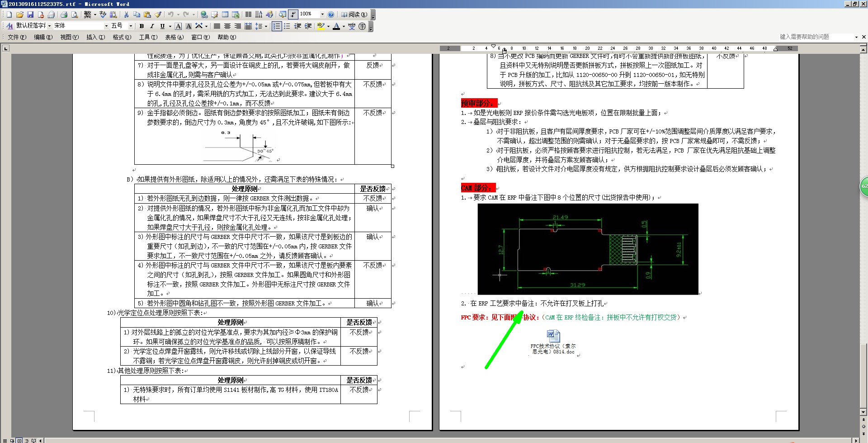Open an existing file via the folder icon
Viewport: 868px width, 443px height.
tap(19, 14)
